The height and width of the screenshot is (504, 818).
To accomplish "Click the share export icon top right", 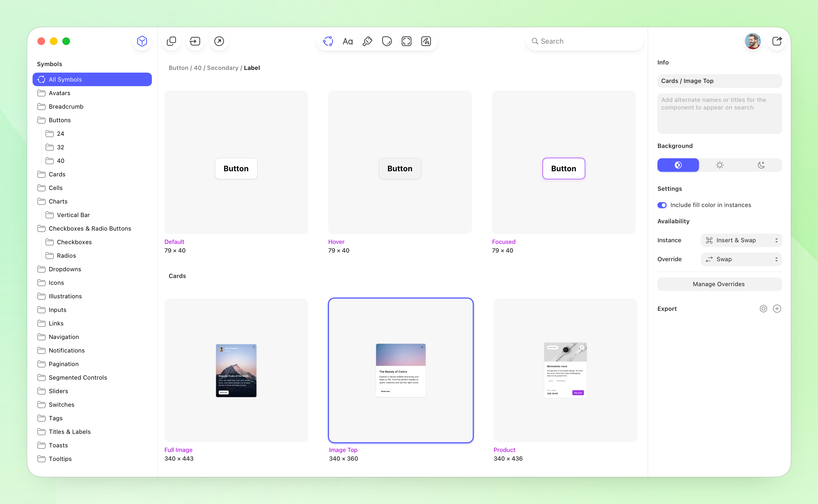I will (x=777, y=41).
